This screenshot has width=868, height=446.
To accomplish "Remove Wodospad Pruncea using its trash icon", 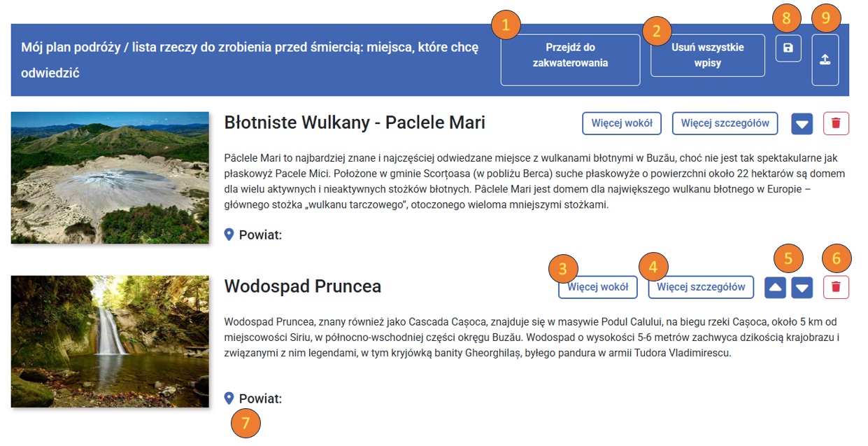I will click(836, 286).
